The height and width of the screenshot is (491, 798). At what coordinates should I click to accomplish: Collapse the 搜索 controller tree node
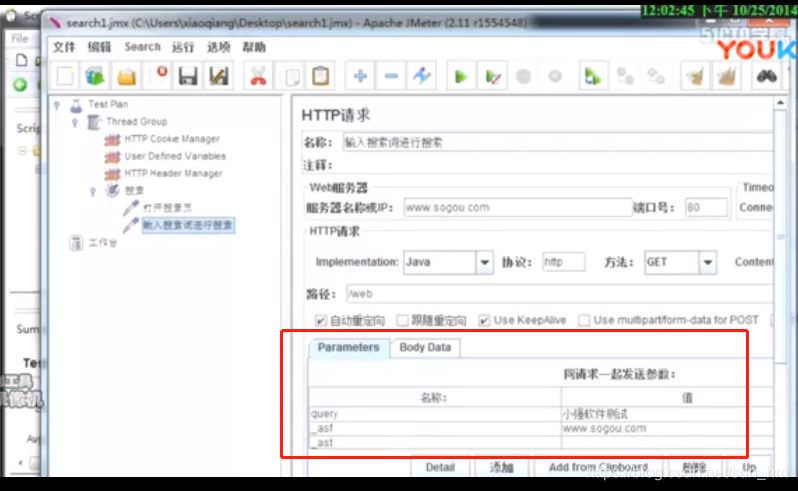pyautogui.click(x=93, y=192)
